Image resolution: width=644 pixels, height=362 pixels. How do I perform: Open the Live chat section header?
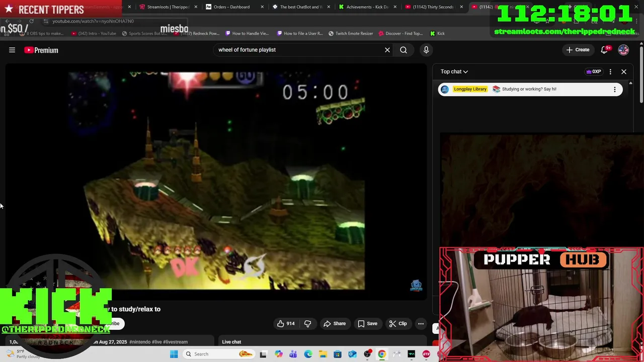231,342
